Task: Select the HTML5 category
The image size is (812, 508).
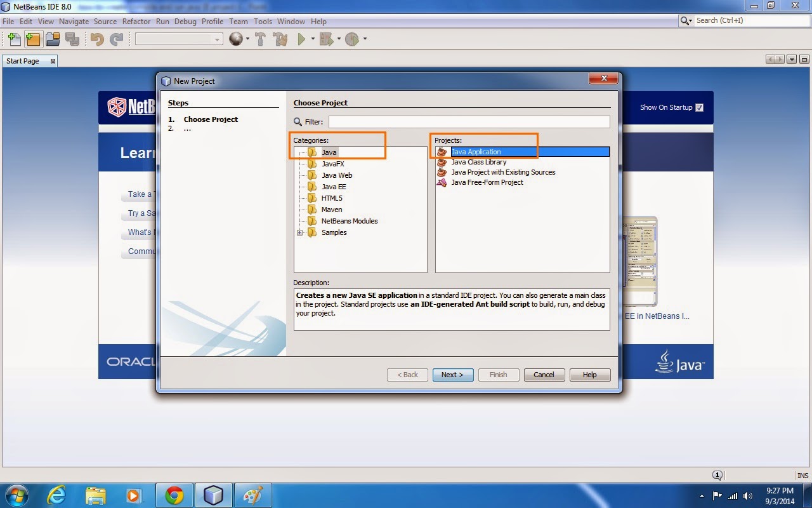Action: point(333,197)
